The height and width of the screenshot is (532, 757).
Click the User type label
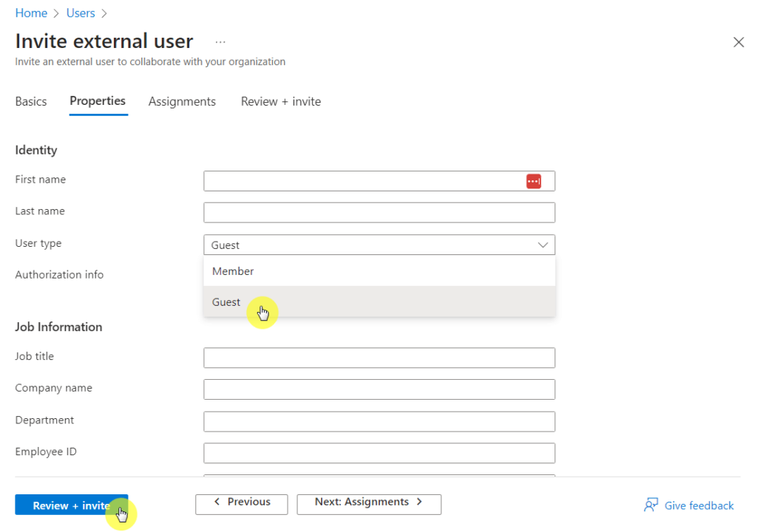tap(38, 243)
